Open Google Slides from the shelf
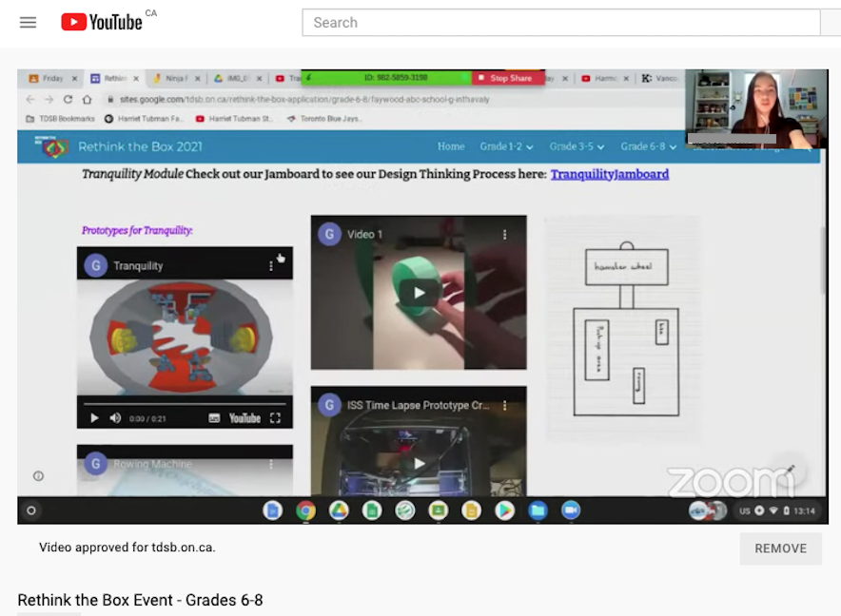841x616 pixels. point(472,510)
